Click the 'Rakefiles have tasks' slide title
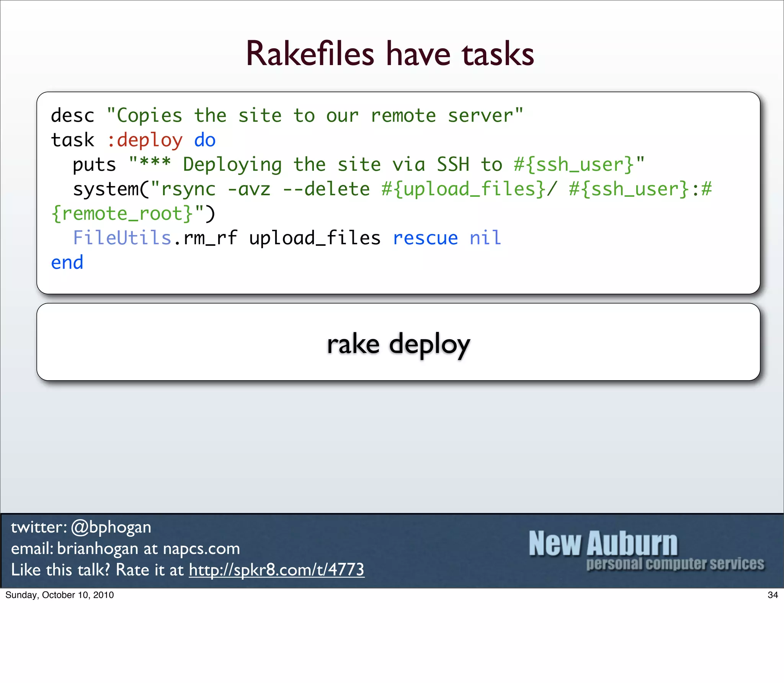Screen dimensions: 784x683 [390, 54]
